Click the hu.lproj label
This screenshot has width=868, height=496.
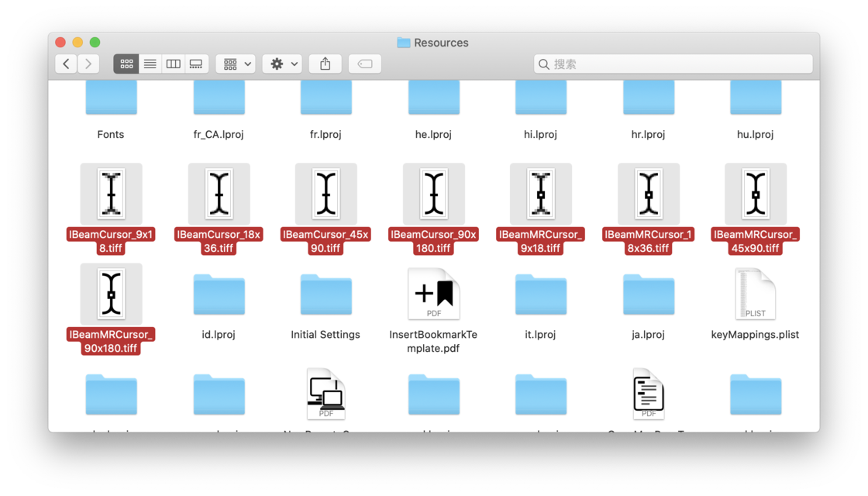point(755,135)
